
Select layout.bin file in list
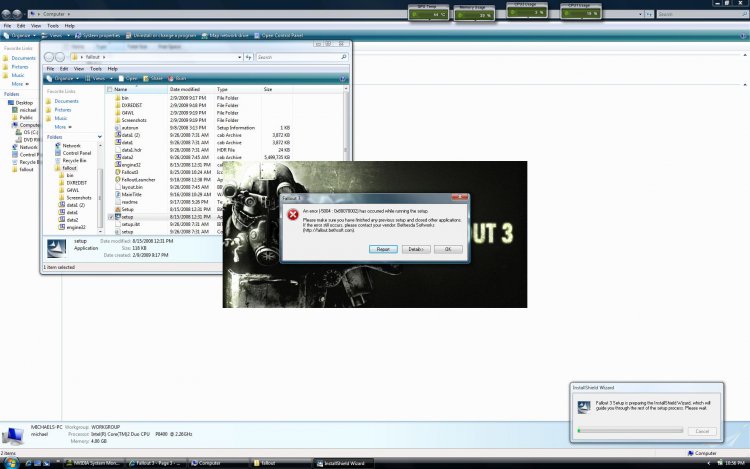[x=132, y=187]
